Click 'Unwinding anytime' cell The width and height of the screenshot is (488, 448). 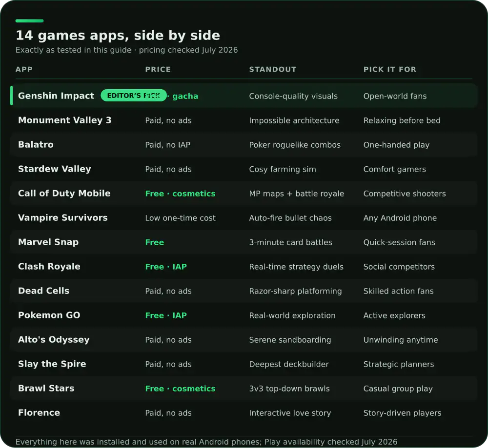[401, 340]
